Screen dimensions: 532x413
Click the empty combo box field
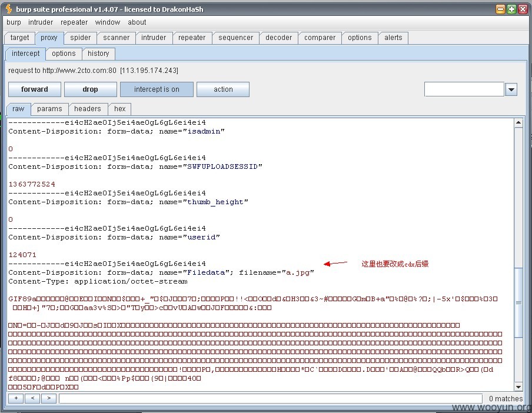tap(464, 89)
